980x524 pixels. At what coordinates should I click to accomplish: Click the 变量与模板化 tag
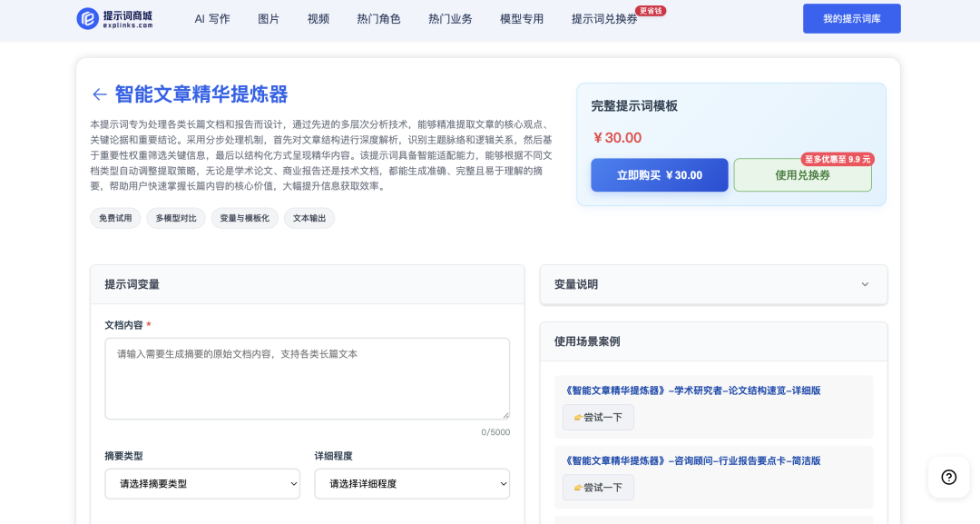tap(244, 218)
